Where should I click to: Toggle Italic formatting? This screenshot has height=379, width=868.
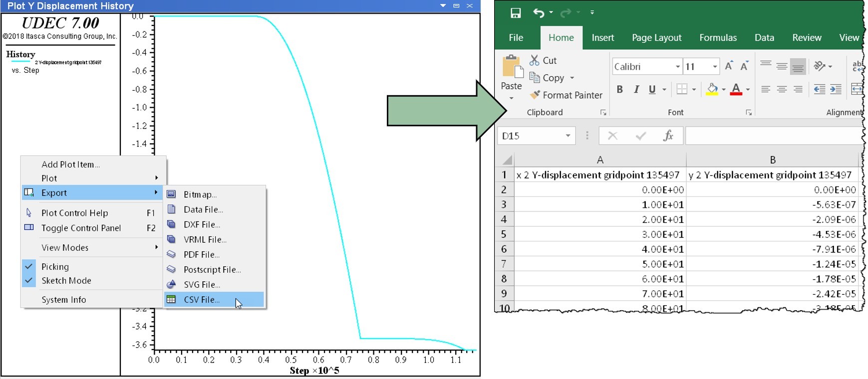tap(636, 89)
